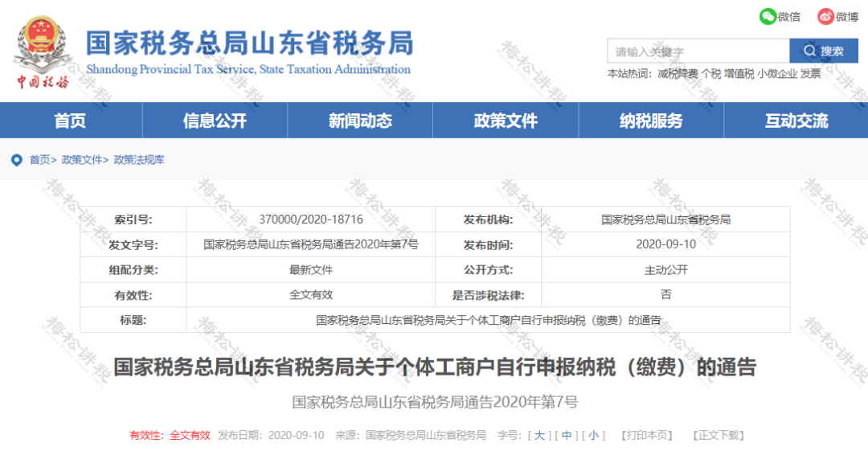Click 正文下载 to download text
Viewport: 868px width, 451px height.
tap(718, 435)
